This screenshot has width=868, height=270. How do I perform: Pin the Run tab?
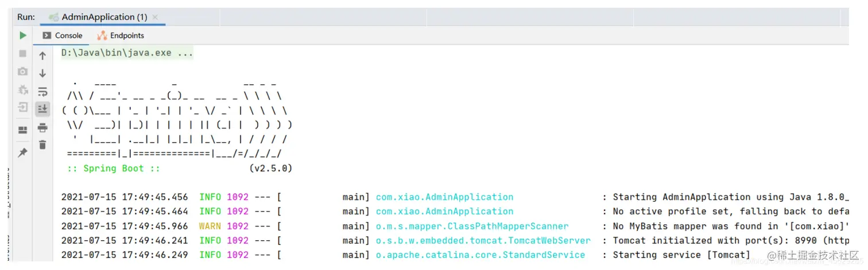[x=23, y=152]
